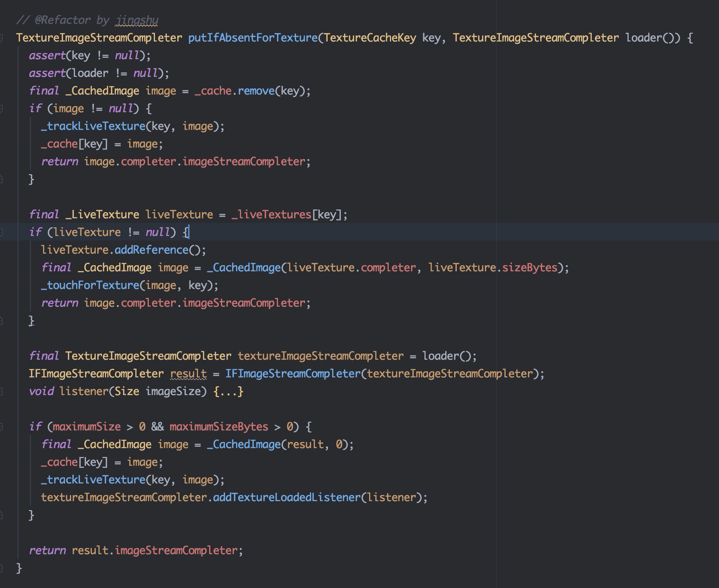
Task: Click the _touchForTexture(image, key) call
Action: [130, 285]
